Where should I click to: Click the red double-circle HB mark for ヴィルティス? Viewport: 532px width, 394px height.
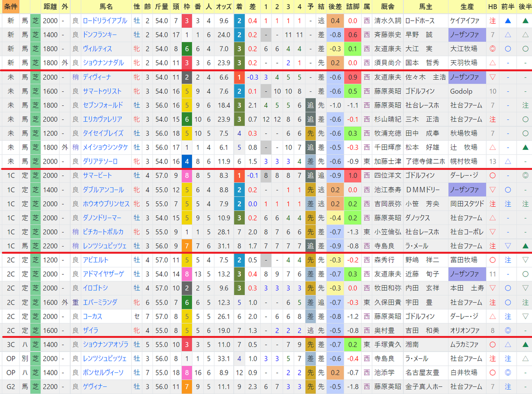click(493, 49)
